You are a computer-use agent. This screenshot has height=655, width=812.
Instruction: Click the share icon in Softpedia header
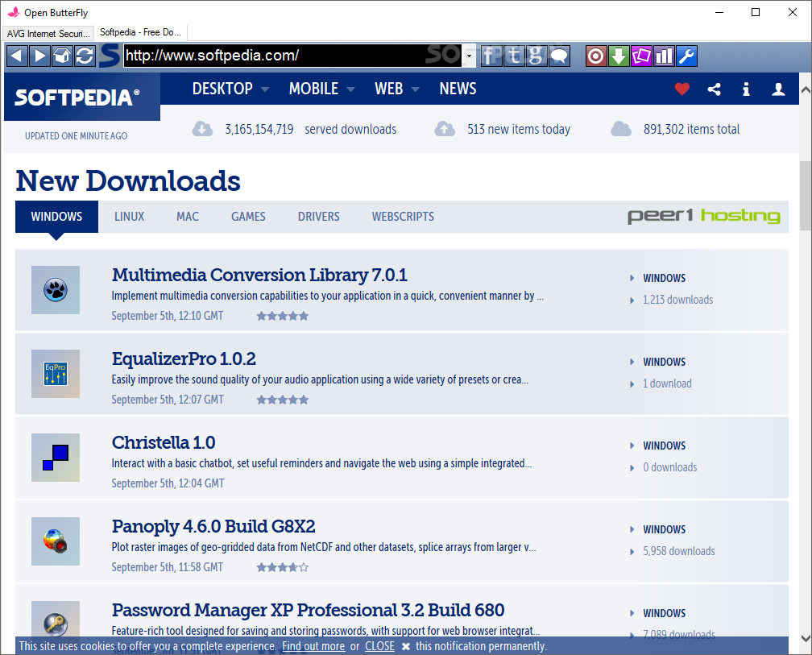714,89
